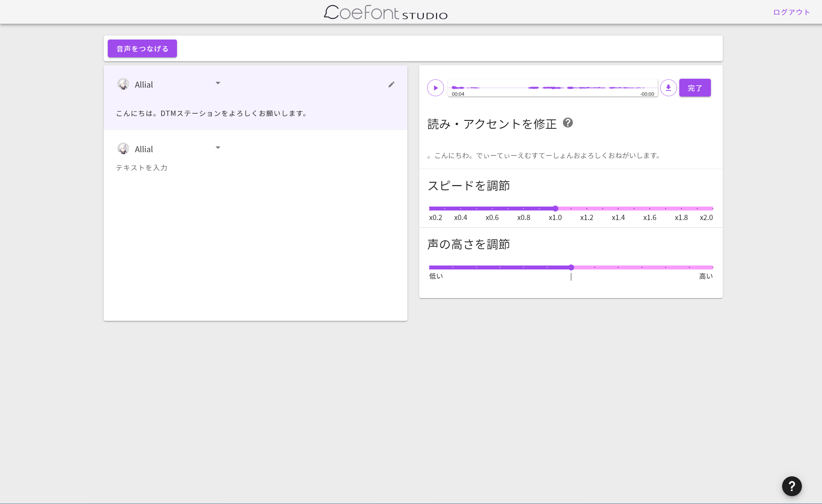Expand voice dropdown in first Allial row
The image size is (822, 504).
218,83
